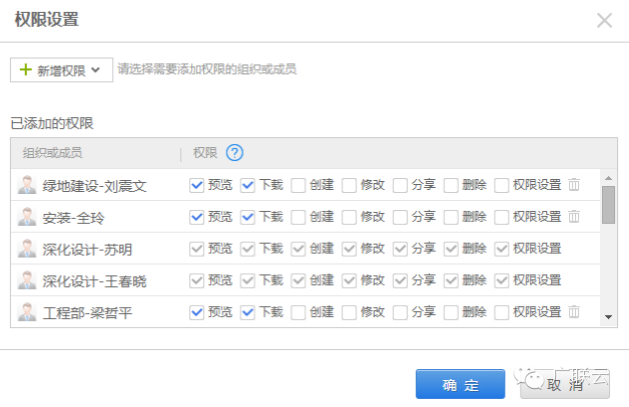629x407 pixels.
Task: Click the 组织或成员 column header
Action: point(51,153)
